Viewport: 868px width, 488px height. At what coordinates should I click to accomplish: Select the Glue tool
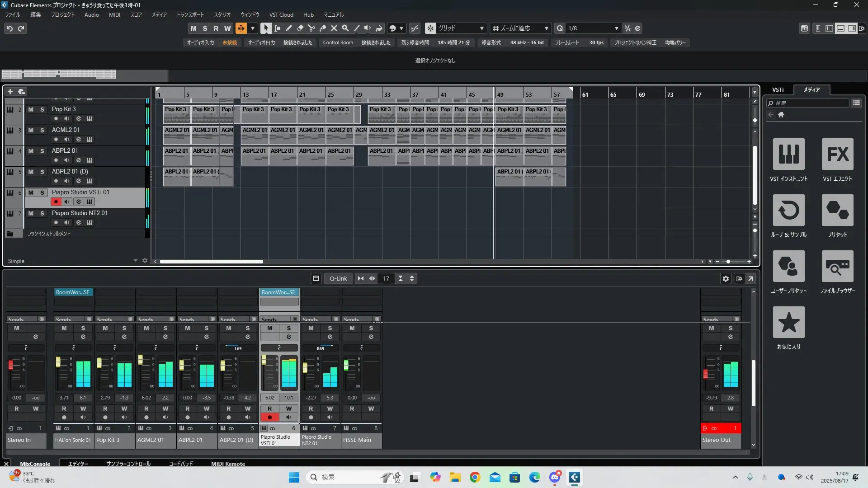click(323, 28)
